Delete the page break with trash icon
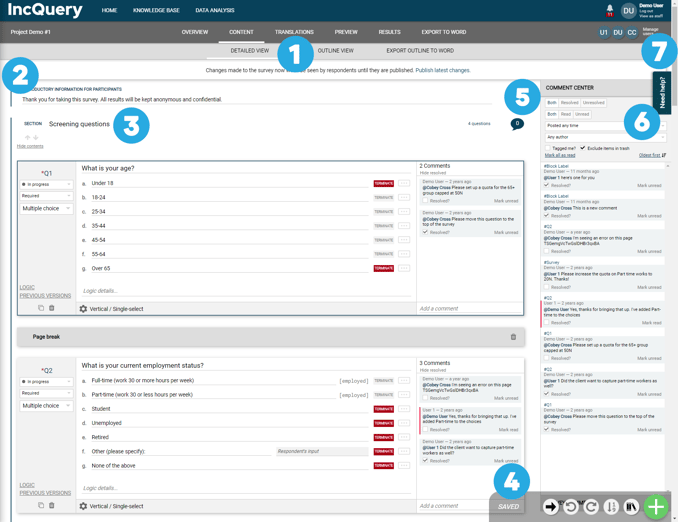Image resolution: width=678 pixels, height=522 pixels. (513, 337)
